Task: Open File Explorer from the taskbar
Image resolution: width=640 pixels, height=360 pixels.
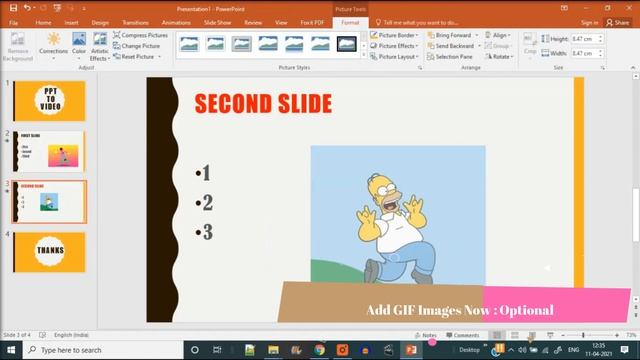Action: pos(273,350)
